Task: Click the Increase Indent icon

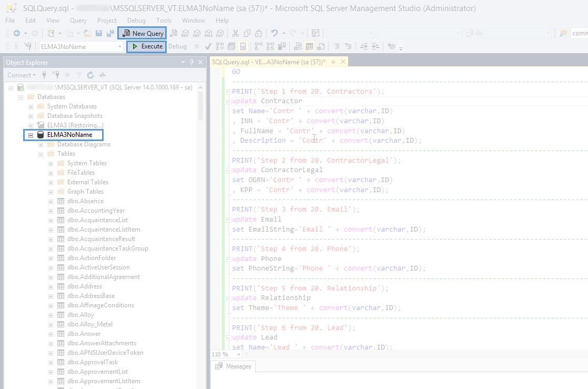Action: 376,46
